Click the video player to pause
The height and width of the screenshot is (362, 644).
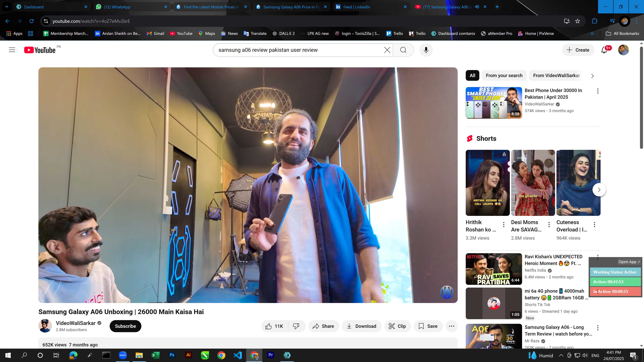248,185
